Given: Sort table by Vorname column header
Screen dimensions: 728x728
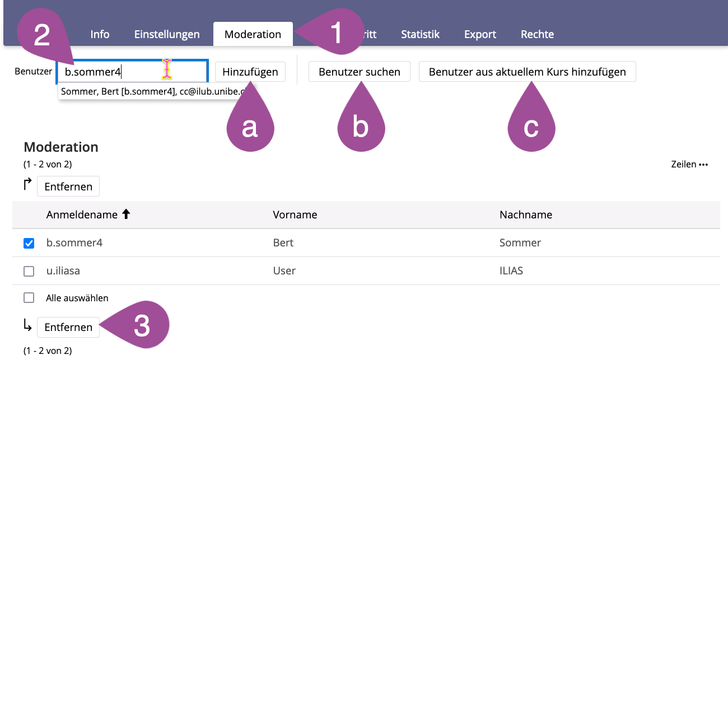Looking at the screenshot, I should pyautogui.click(x=295, y=214).
